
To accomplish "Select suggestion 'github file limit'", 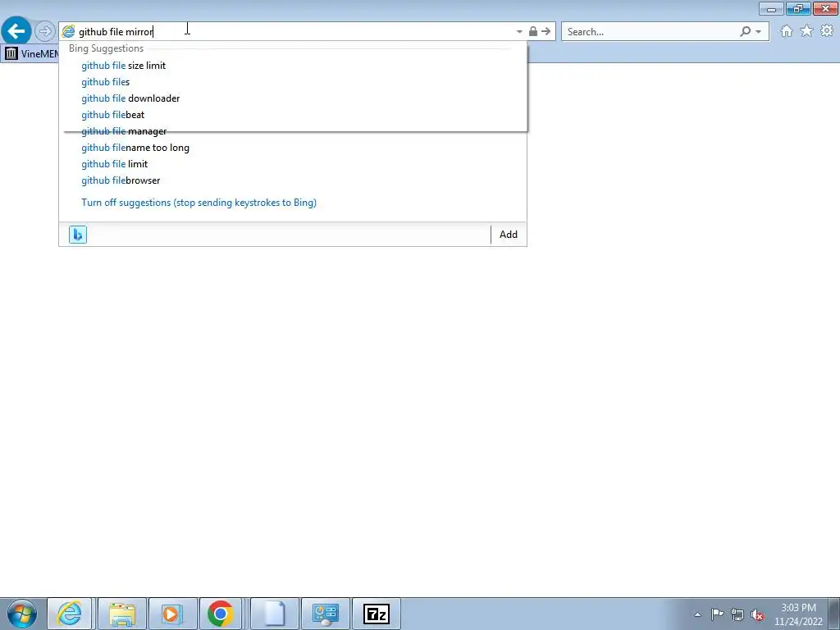I will [x=293, y=164].
